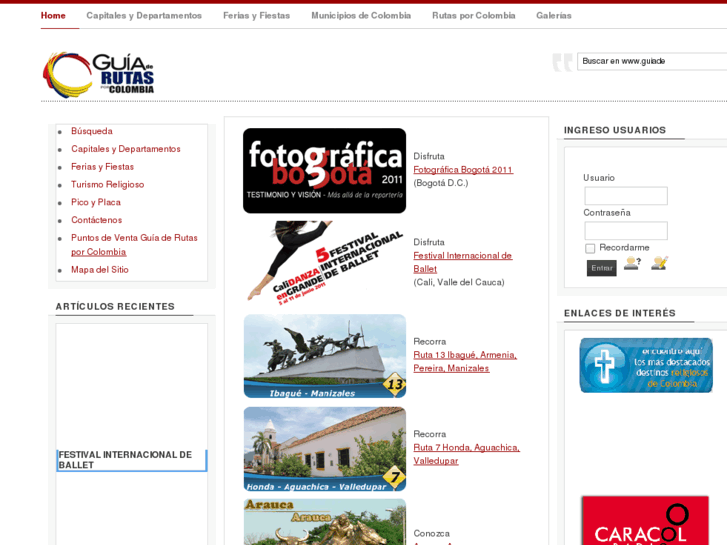
Task: Open Fotográfica Bogotá 2011 link
Action: tap(463, 170)
